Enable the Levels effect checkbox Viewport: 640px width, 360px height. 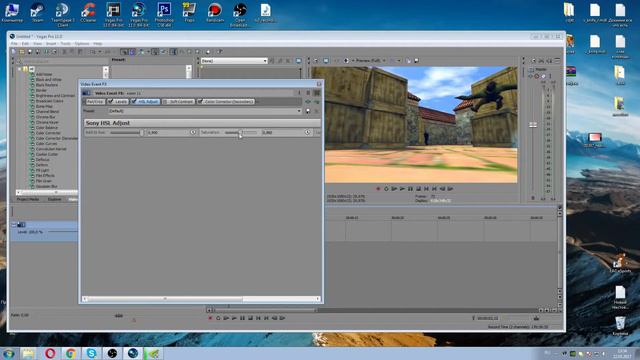tap(111, 102)
